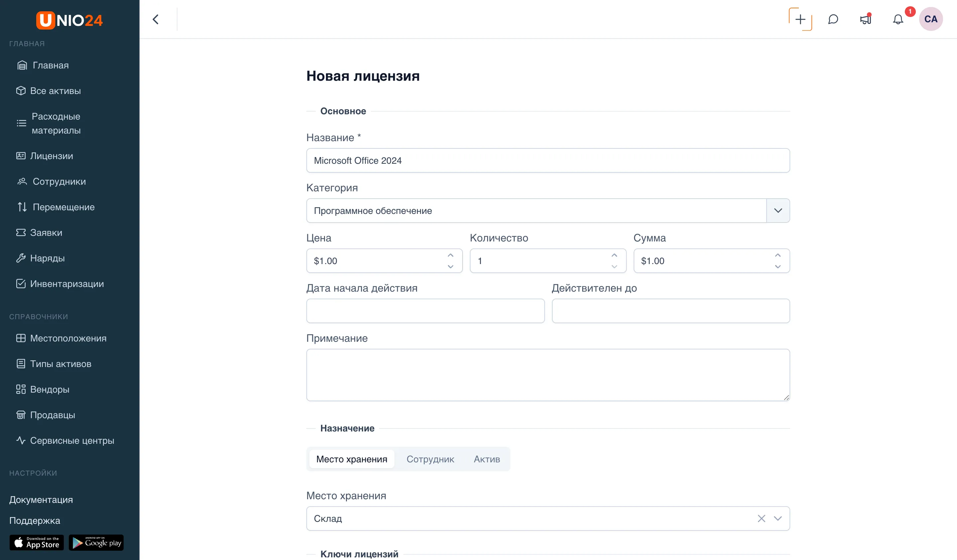The width and height of the screenshot is (957, 560).
Task: Open Инвентаризации from the sidebar
Action: click(67, 284)
